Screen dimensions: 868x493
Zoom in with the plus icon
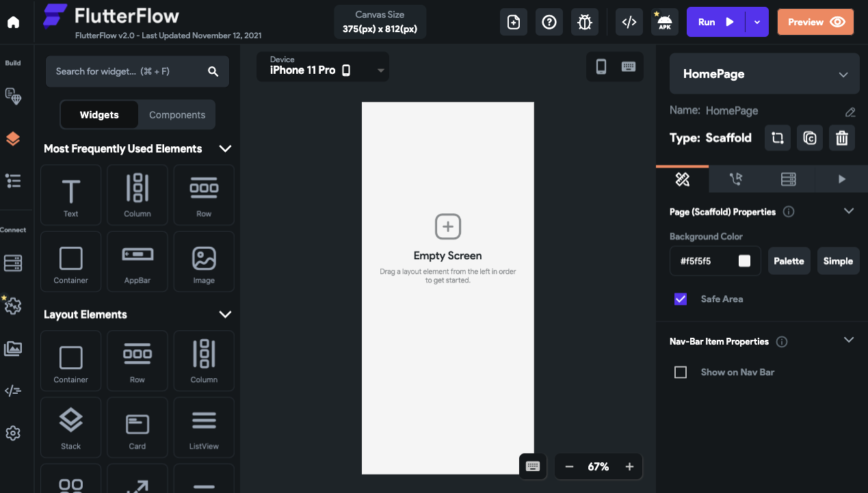[x=629, y=467]
